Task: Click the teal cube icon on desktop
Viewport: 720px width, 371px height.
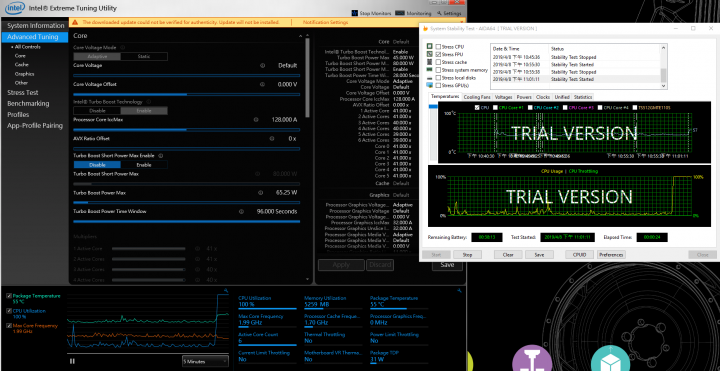Action: click(x=610, y=358)
